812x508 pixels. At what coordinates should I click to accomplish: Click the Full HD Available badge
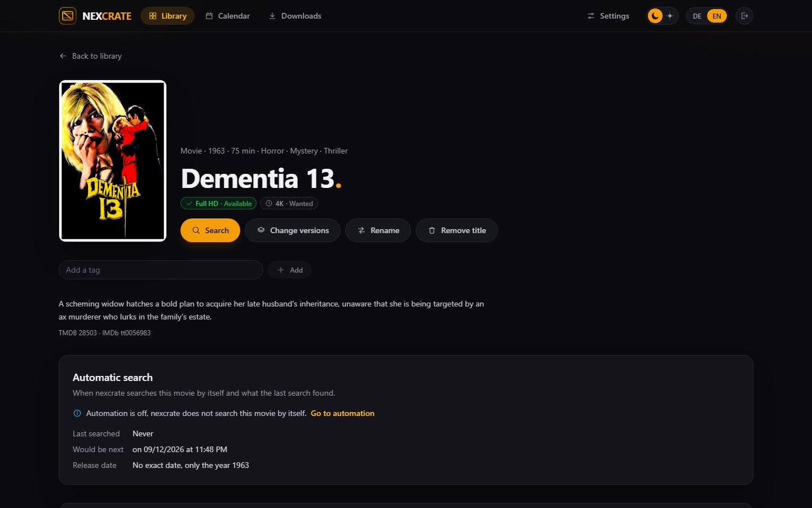[x=218, y=203]
